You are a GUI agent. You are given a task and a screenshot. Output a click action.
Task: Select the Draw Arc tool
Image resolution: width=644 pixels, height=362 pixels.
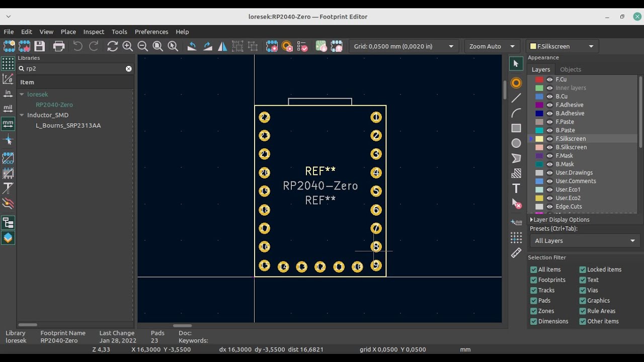coord(516,113)
